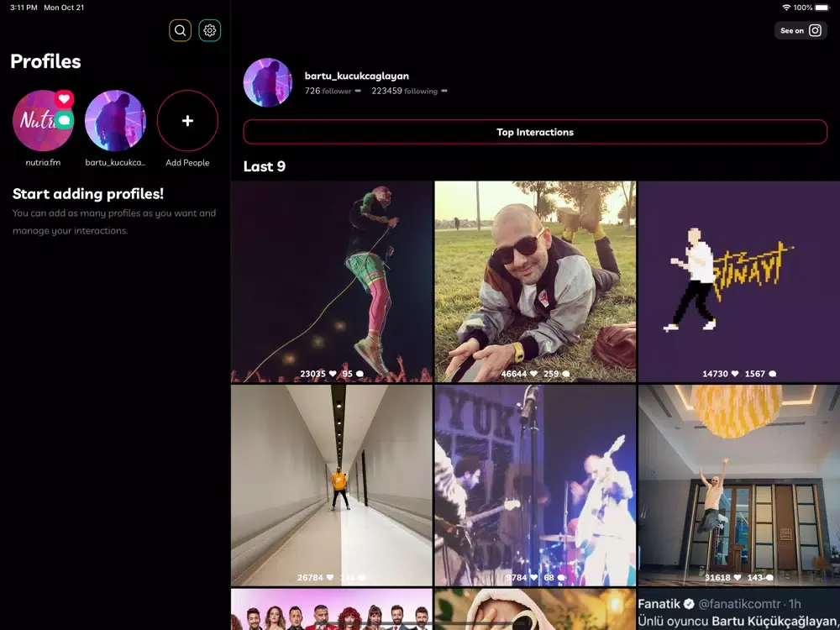The width and height of the screenshot is (840, 630).
Task: Click the Add People plus circle
Action: (187, 120)
